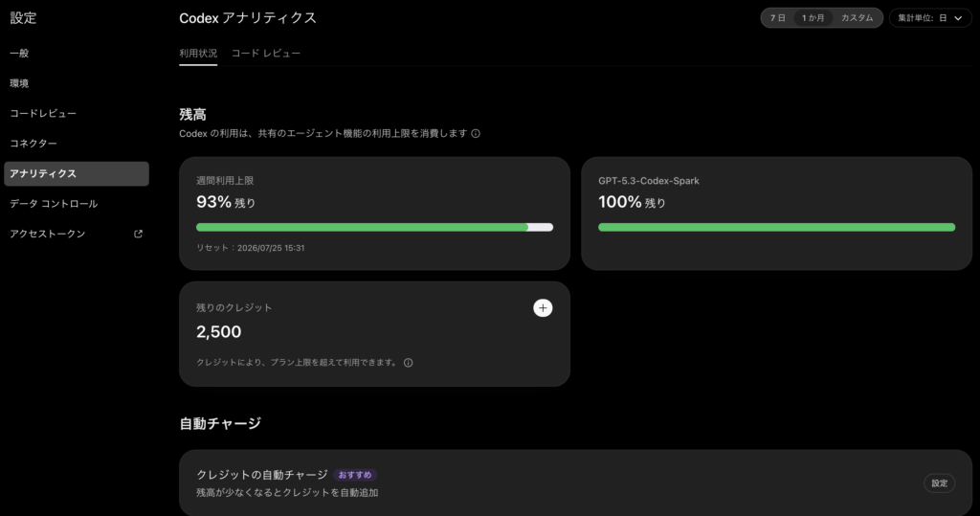
Task: Switch to the コード レビュー tab
Action: [x=266, y=54]
